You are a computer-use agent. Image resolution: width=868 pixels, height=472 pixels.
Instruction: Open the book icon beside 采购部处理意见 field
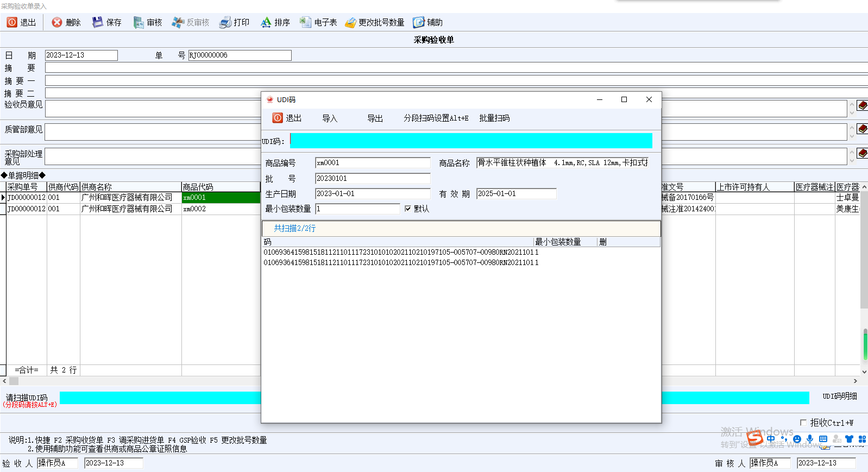pos(862,153)
